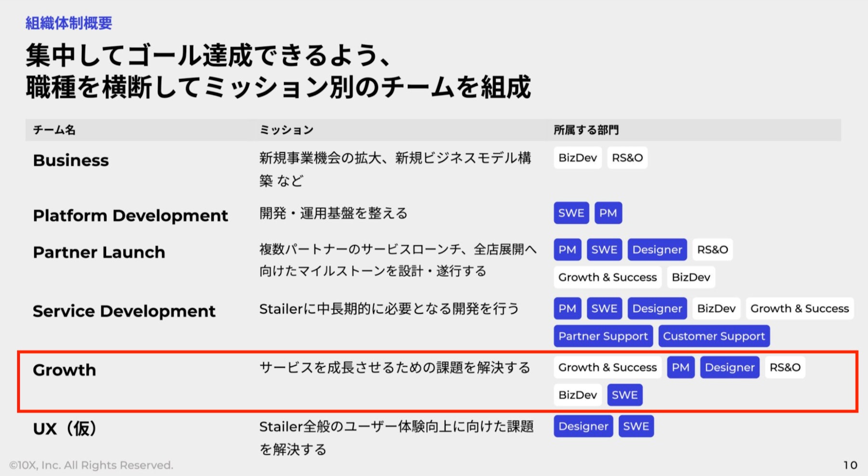This screenshot has width=868, height=476.
Task: Click the Growth team name
Action: tap(65, 370)
